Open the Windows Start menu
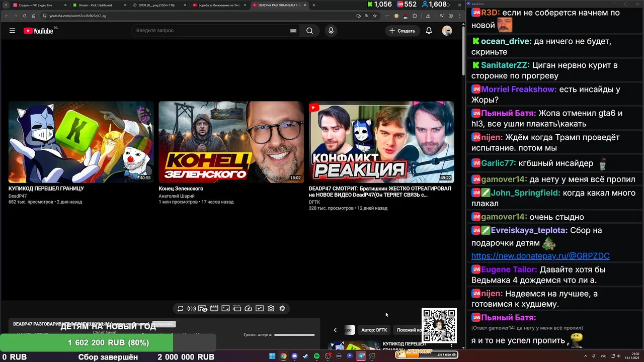The width and height of the screenshot is (644, 362). pos(272,356)
